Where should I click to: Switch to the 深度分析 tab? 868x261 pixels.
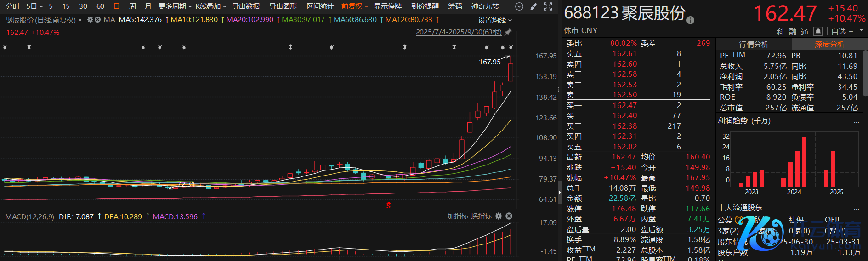tap(829, 44)
